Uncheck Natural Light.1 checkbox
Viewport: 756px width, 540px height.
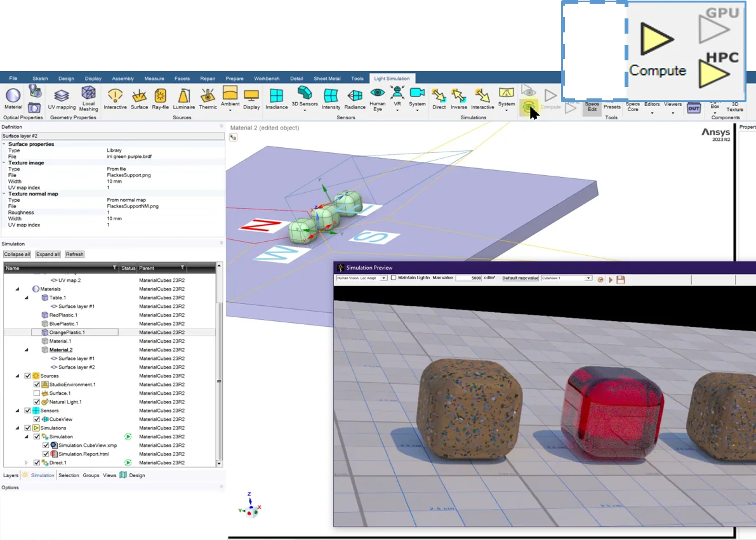click(x=37, y=402)
